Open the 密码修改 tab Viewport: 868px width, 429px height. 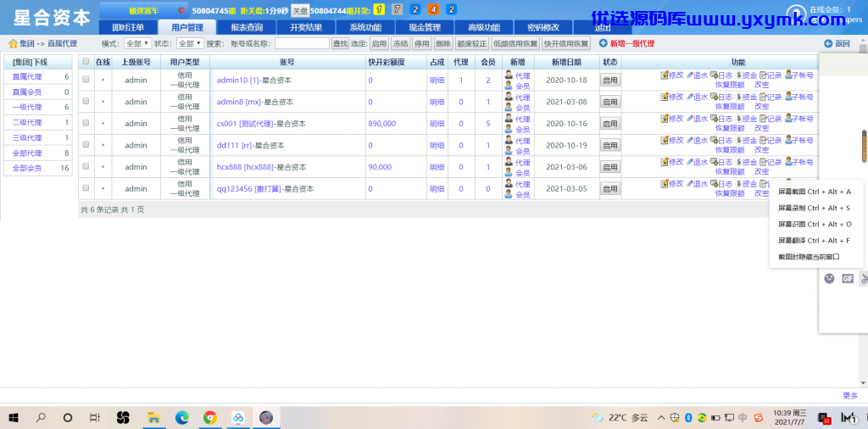point(543,28)
